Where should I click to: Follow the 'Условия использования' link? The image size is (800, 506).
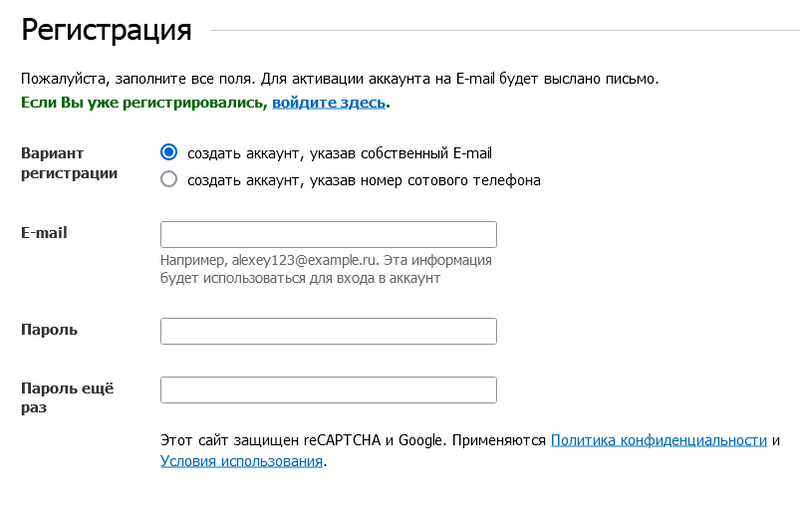coord(241,461)
